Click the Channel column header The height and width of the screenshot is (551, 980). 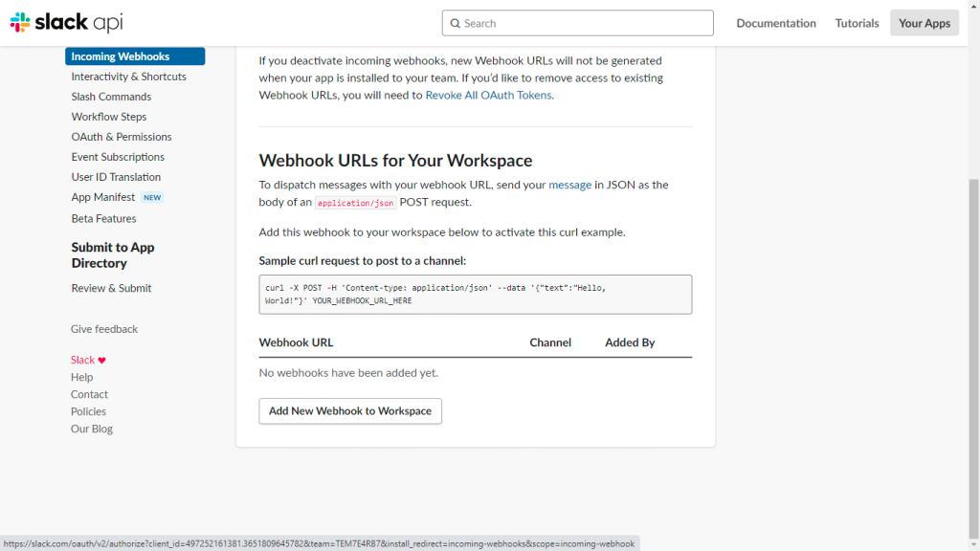click(550, 342)
